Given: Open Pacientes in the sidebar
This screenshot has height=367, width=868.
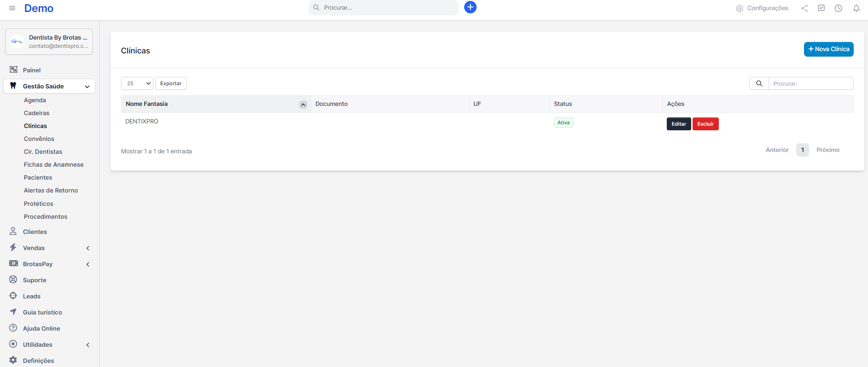Looking at the screenshot, I should pos(38,178).
